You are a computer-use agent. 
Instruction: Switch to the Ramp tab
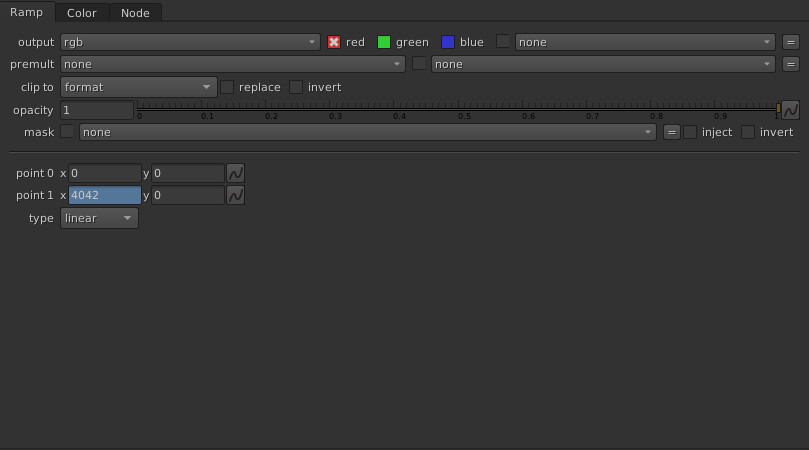27,12
